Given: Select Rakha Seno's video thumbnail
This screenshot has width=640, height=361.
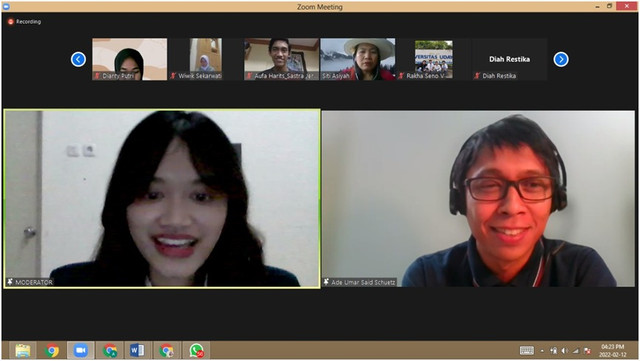Looking at the screenshot, I should [x=433, y=59].
